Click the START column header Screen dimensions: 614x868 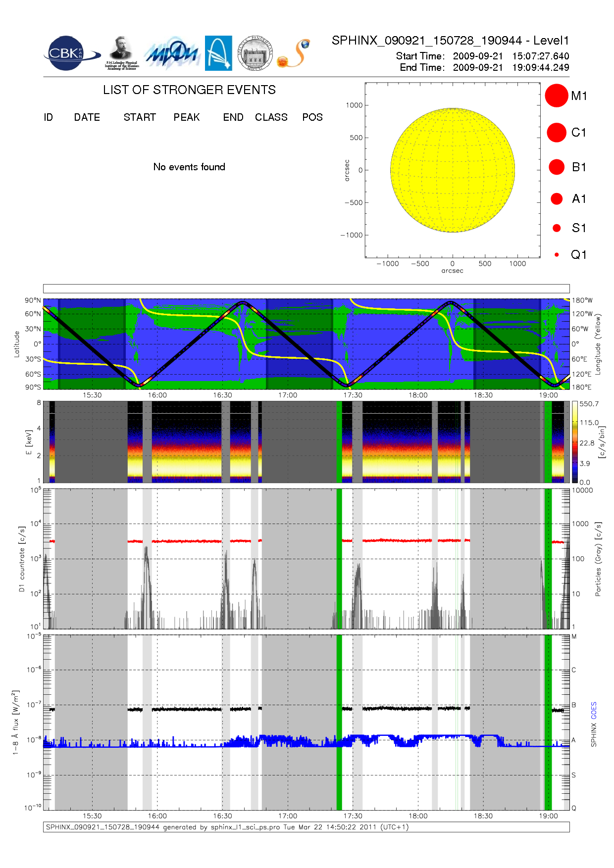[x=140, y=117]
